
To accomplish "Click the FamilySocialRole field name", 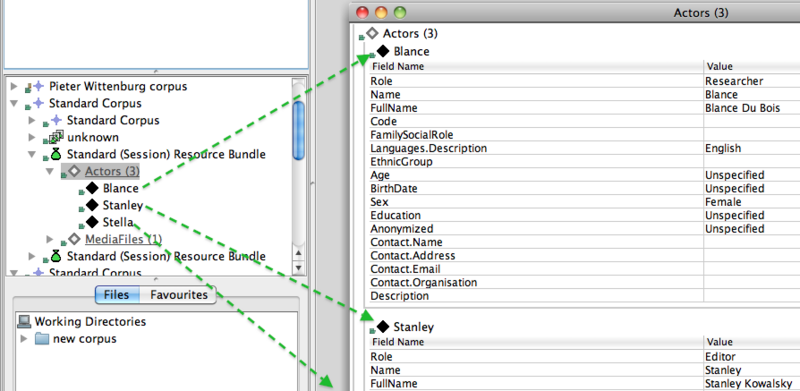I will pyautogui.click(x=412, y=135).
